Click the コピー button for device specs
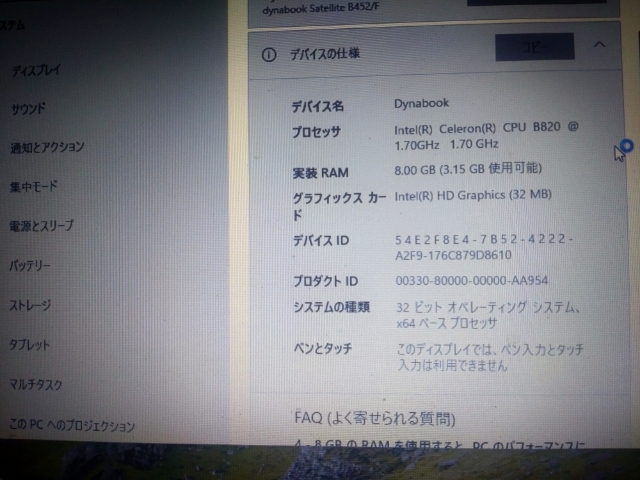The width and height of the screenshot is (640, 480). pos(535,47)
